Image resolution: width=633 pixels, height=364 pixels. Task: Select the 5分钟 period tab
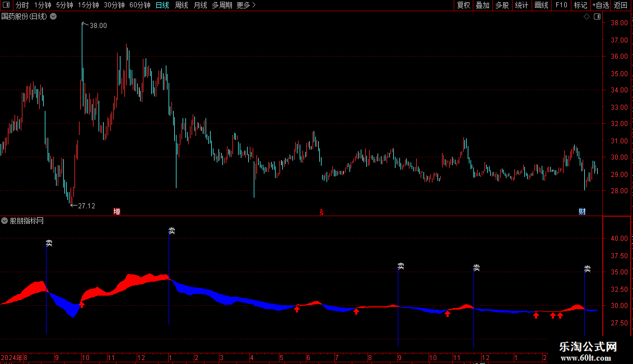pos(64,5)
